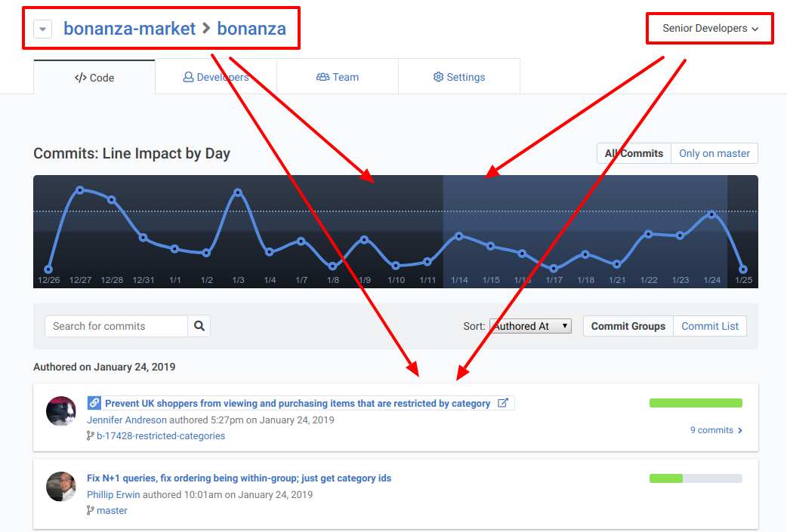787x532 pixels.
Task: Click the Search for commits field
Action: [117, 326]
